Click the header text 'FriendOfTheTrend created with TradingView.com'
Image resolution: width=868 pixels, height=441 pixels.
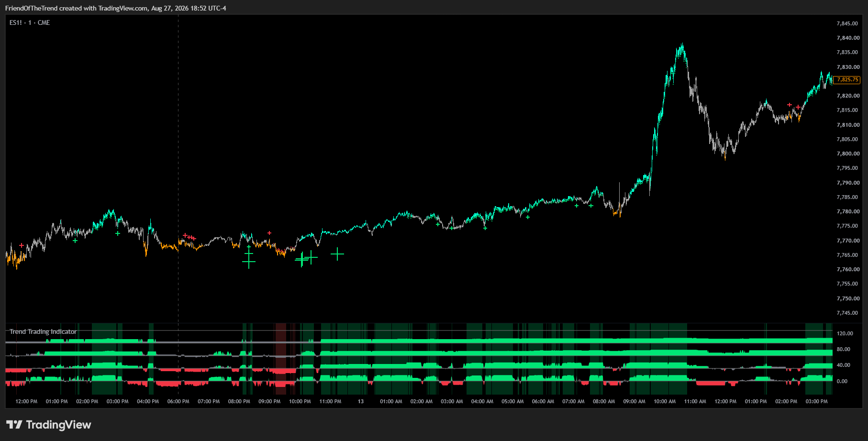[x=77, y=8]
